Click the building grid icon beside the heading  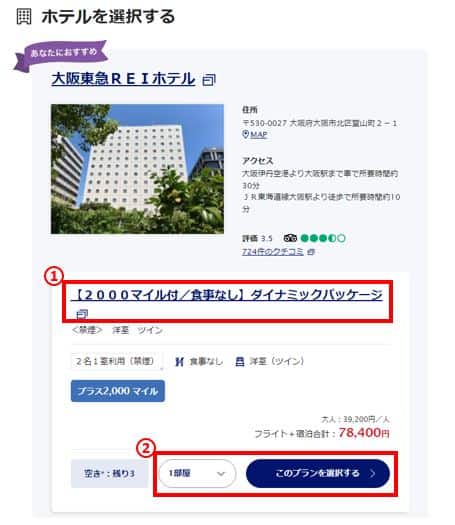(x=24, y=16)
